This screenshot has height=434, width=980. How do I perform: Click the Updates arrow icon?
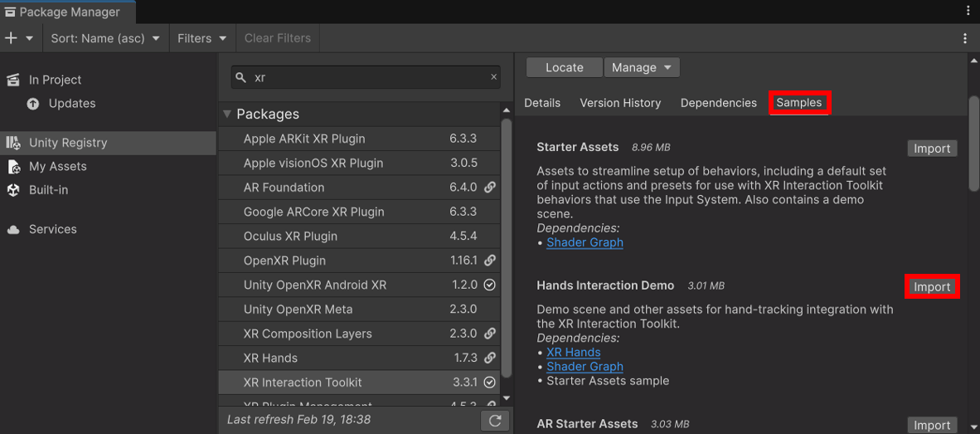(33, 104)
